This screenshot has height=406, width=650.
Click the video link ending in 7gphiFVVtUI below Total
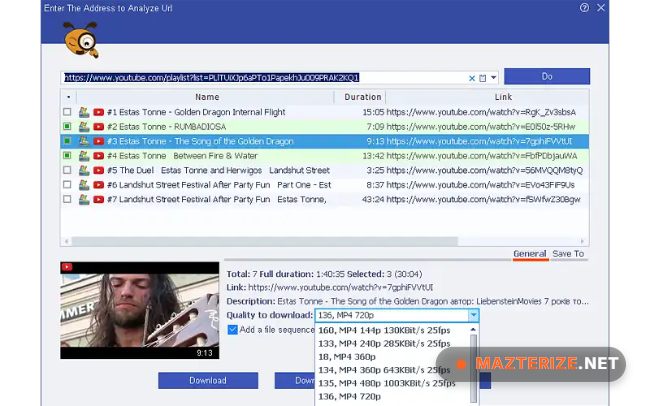click(x=340, y=287)
